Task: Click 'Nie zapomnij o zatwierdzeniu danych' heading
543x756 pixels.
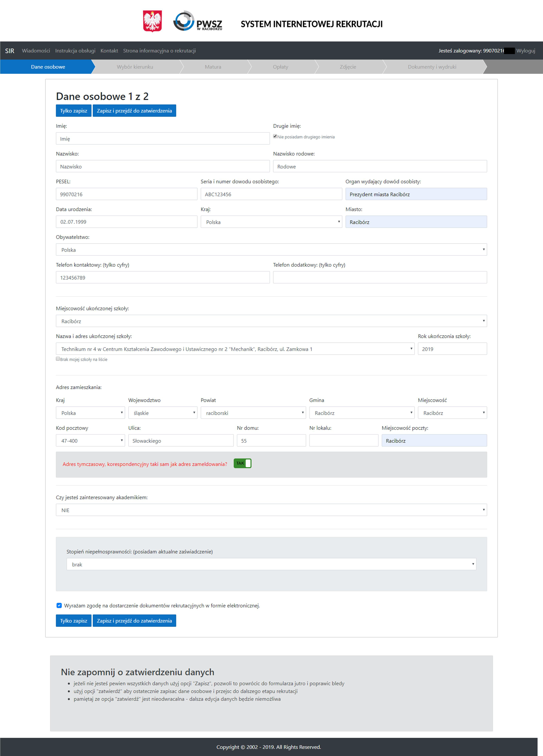Action: tap(137, 672)
